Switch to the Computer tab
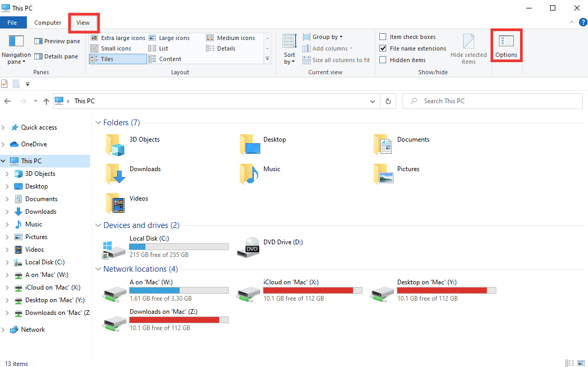588x367 pixels. pos(47,23)
